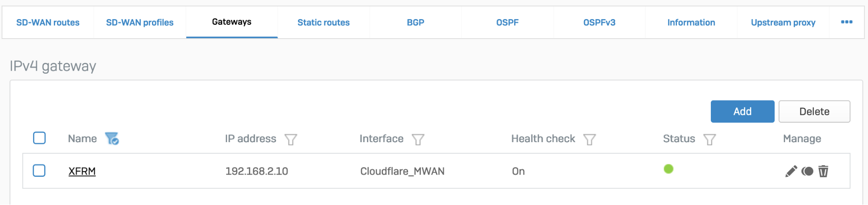Check the XFRM row checkbox
This screenshot has width=868, height=205.
40,170
